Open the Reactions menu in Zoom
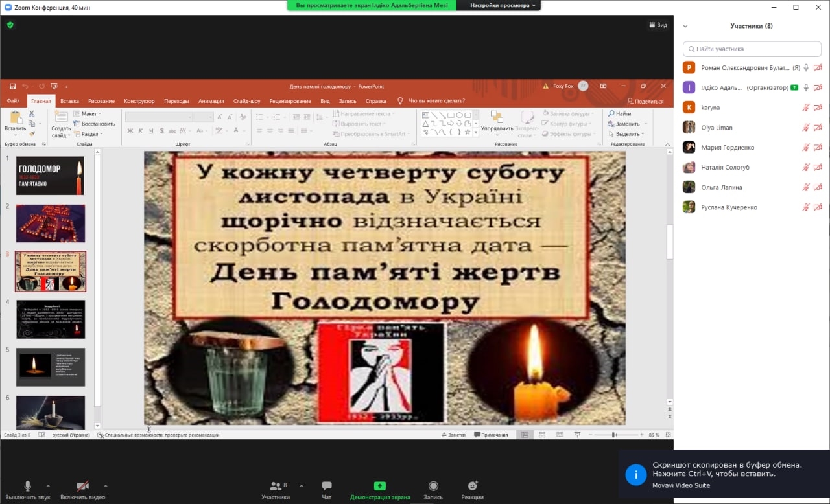 pos(473,487)
